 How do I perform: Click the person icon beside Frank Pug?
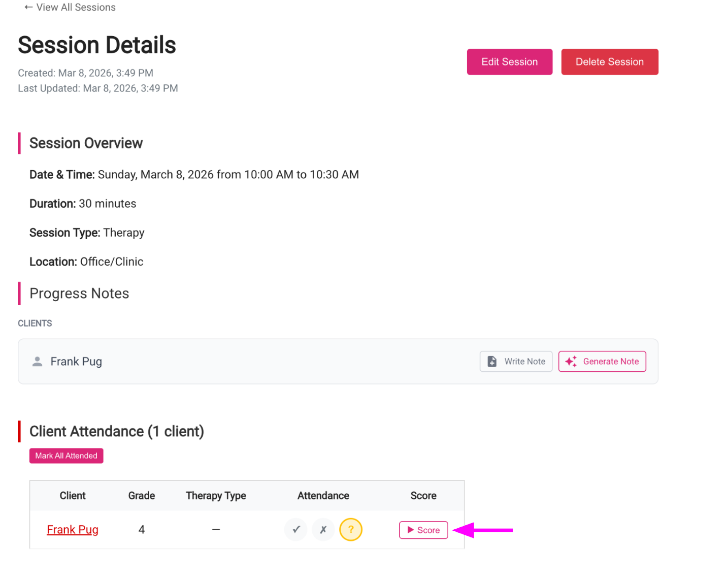pos(37,361)
